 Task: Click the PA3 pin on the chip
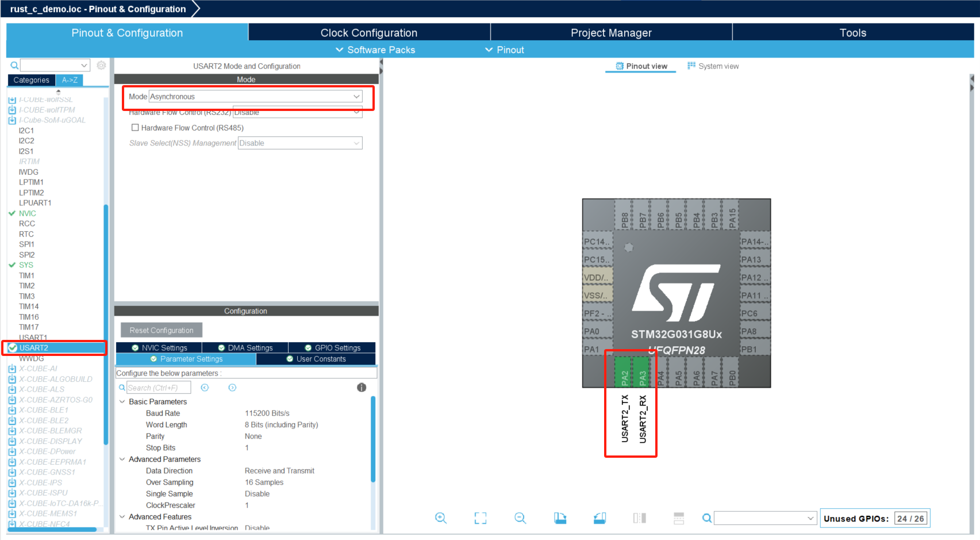(641, 372)
